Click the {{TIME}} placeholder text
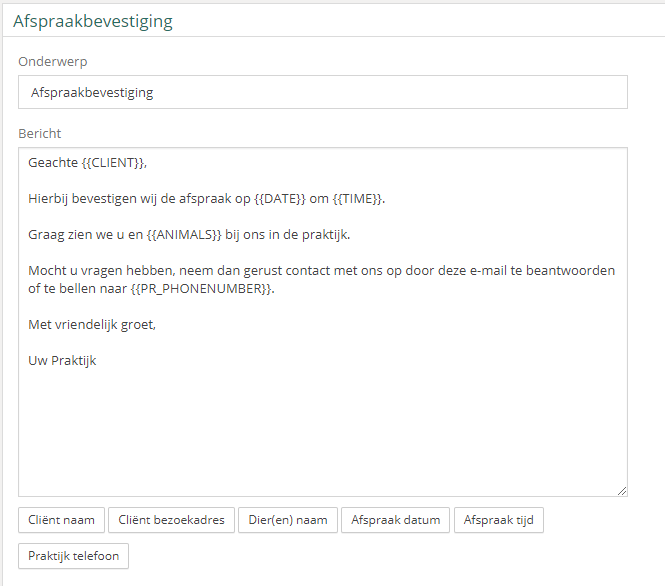665x586 pixels. point(358,199)
